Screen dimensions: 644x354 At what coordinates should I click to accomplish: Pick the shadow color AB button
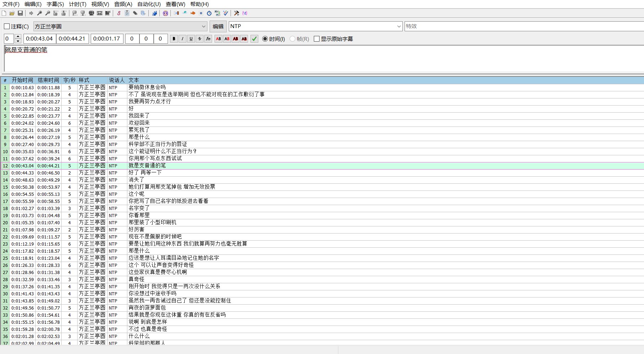coord(244,39)
